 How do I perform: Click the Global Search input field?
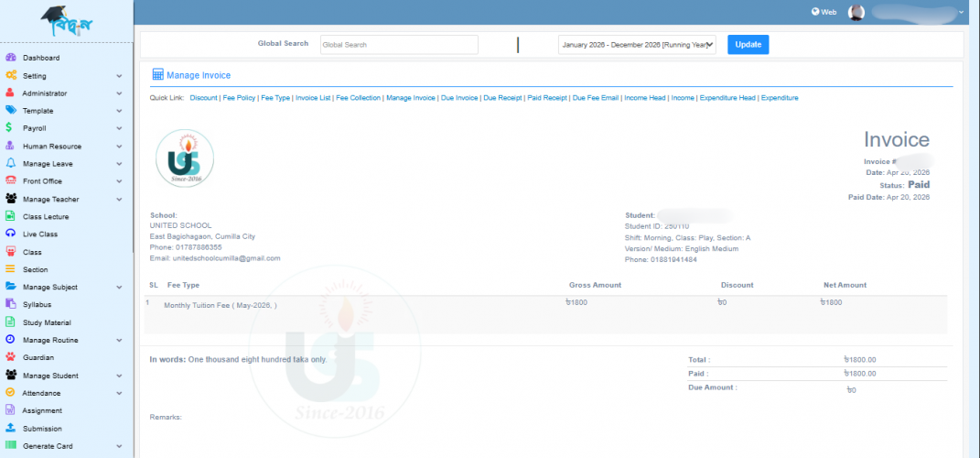(399, 44)
